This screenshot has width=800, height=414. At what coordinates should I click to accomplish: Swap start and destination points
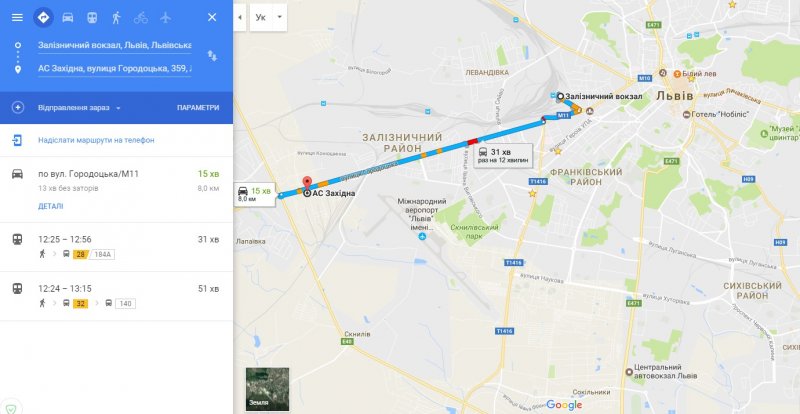click(212, 56)
